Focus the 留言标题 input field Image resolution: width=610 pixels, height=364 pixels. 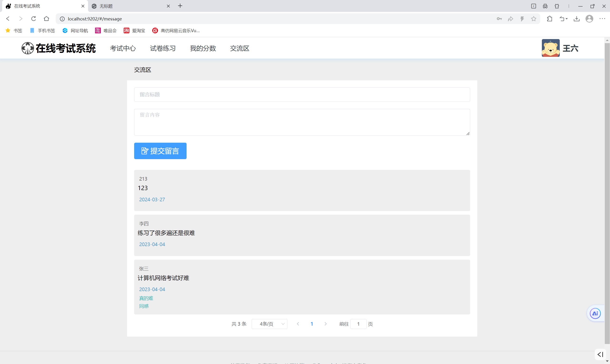tap(302, 95)
